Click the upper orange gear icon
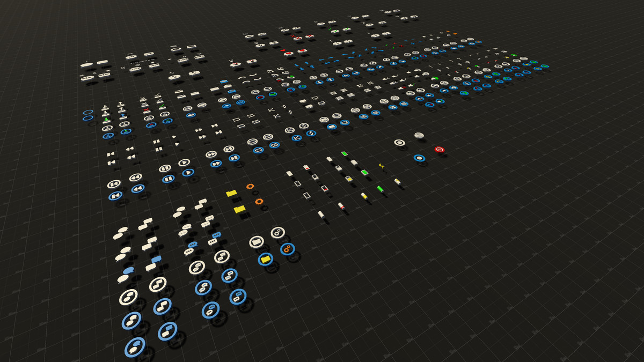644x362 pixels. tap(250, 186)
